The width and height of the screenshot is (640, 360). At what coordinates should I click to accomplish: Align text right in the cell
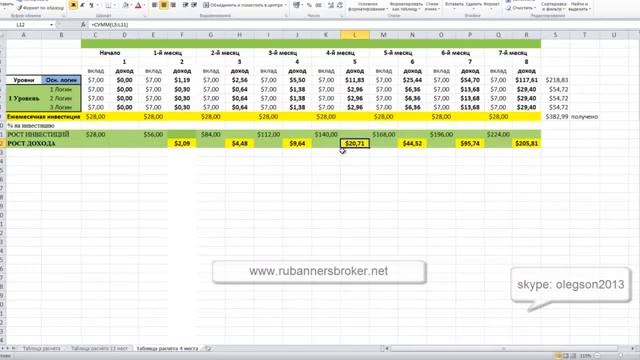pyautogui.click(x=173, y=5)
